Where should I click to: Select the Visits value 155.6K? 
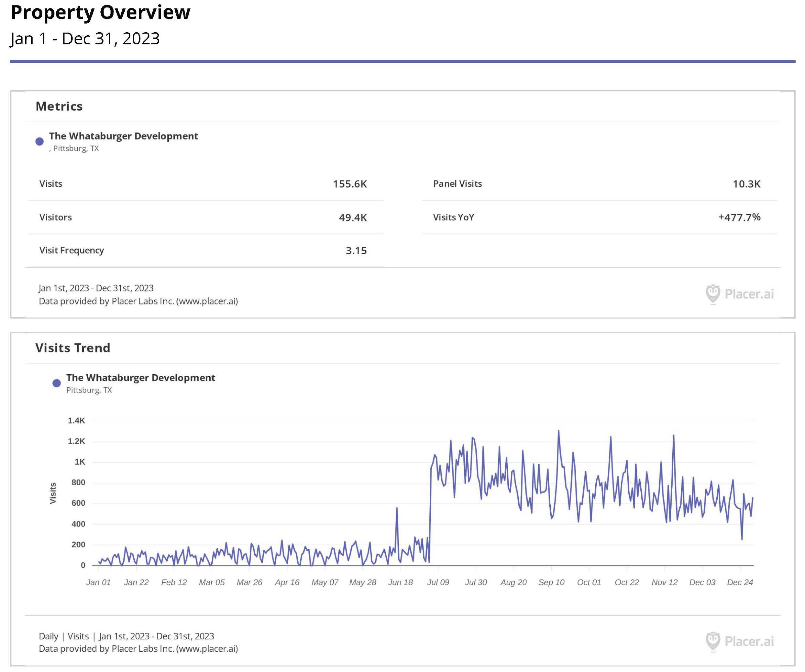coord(350,184)
